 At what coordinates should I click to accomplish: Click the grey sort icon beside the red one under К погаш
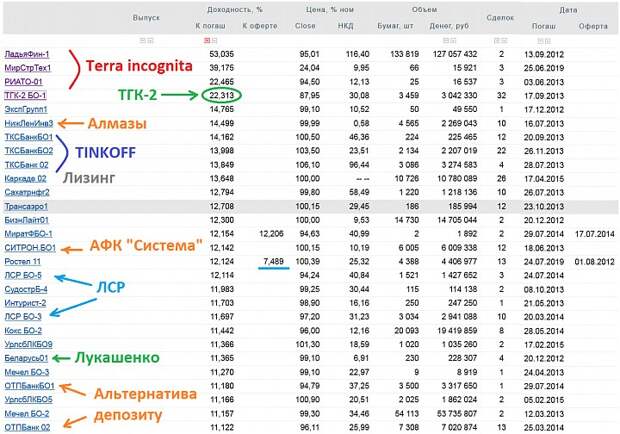point(214,40)
